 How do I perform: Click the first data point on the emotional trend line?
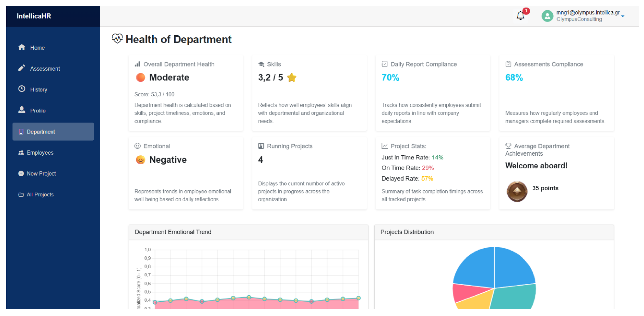[x=155, y=302]
